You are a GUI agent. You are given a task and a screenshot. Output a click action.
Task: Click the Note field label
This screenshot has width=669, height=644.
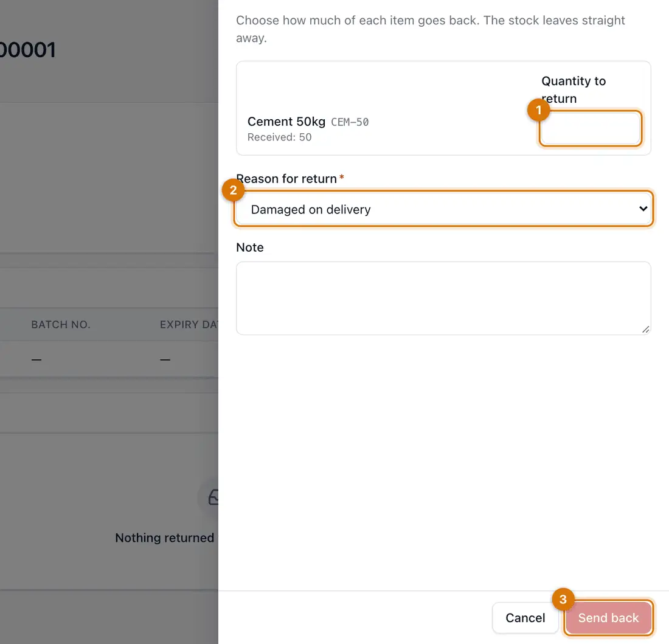coord(250,248)
